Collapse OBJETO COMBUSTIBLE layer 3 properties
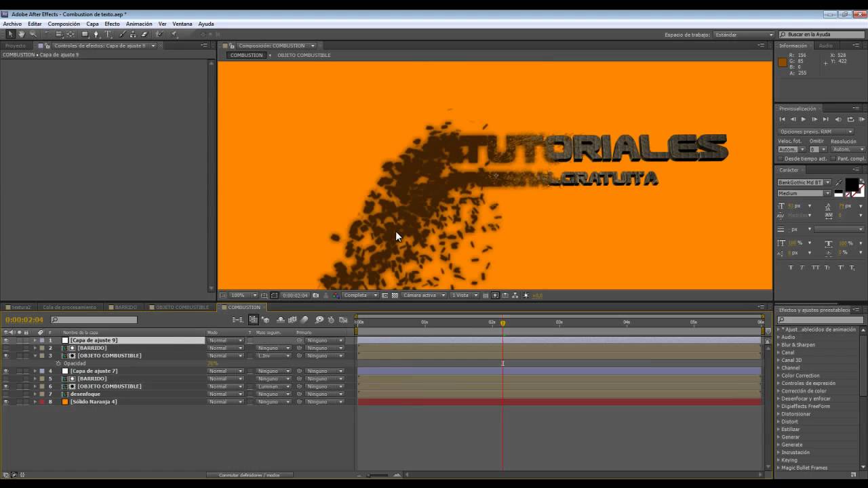 point(35,356)
